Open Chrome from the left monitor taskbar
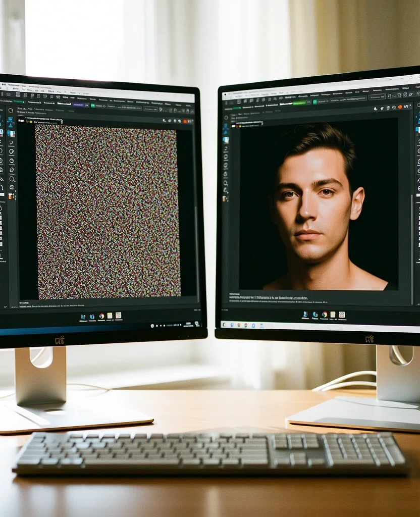 tap(101, 317)
